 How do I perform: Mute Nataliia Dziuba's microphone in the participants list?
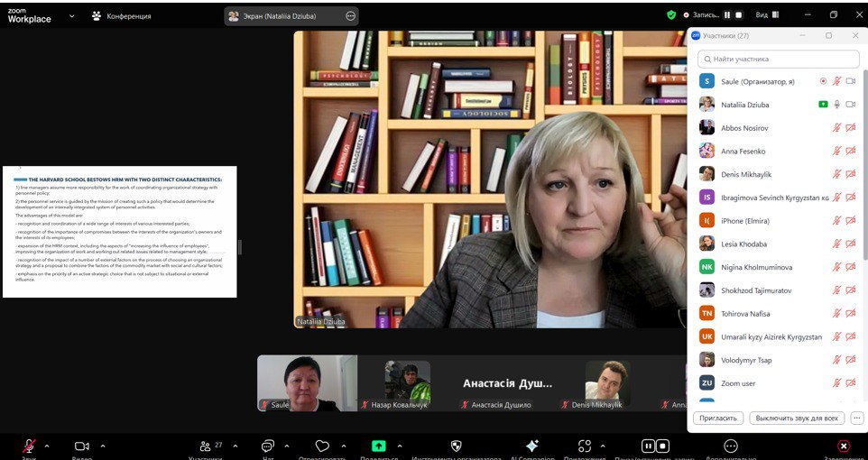pos(837,105)
